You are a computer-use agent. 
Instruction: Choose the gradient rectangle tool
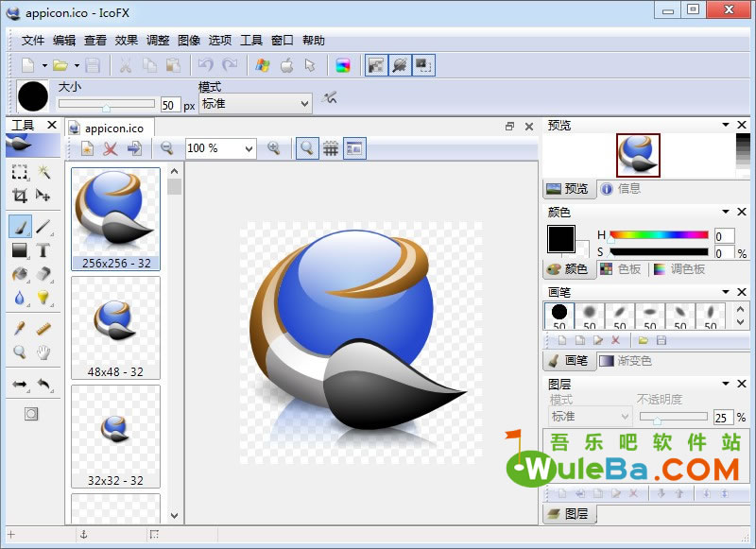click(x=19, y=250)
